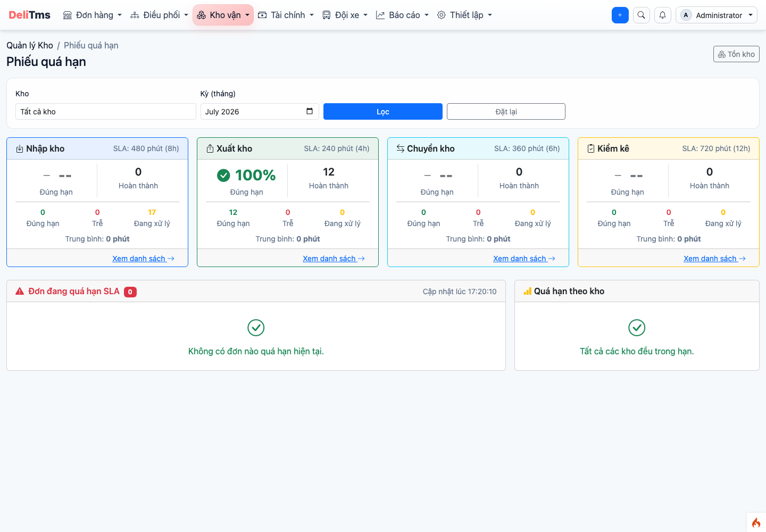This screenshot has height=532, width=766.
Task: Open the Đội xe menu
Action: click(x=345, y=15)
